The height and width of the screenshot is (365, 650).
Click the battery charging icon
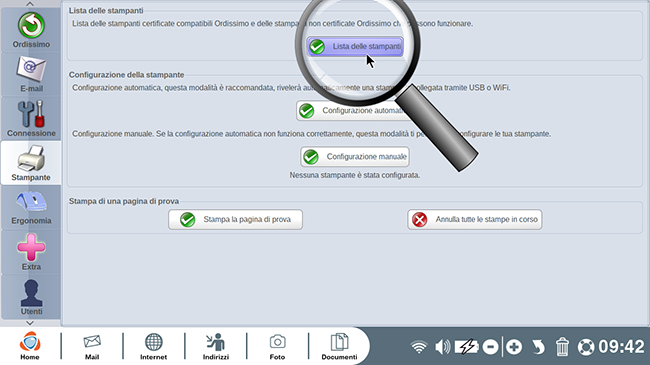[466, 347]
